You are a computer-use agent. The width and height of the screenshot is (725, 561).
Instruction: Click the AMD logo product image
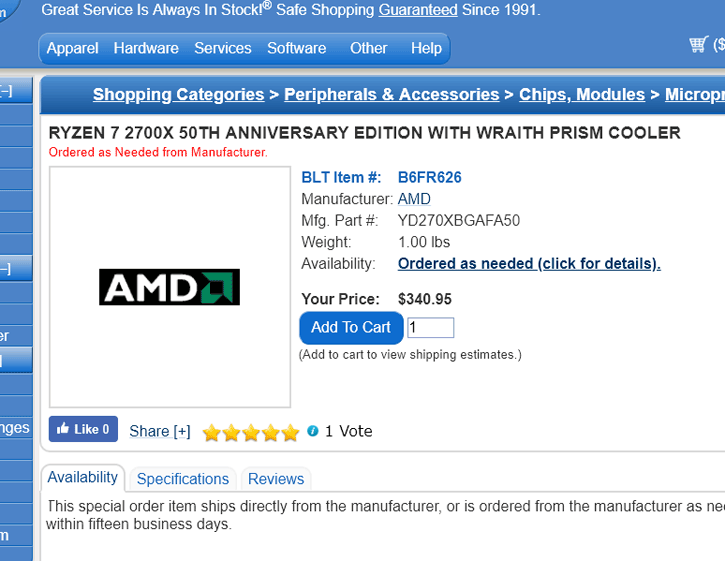point(170,287)
